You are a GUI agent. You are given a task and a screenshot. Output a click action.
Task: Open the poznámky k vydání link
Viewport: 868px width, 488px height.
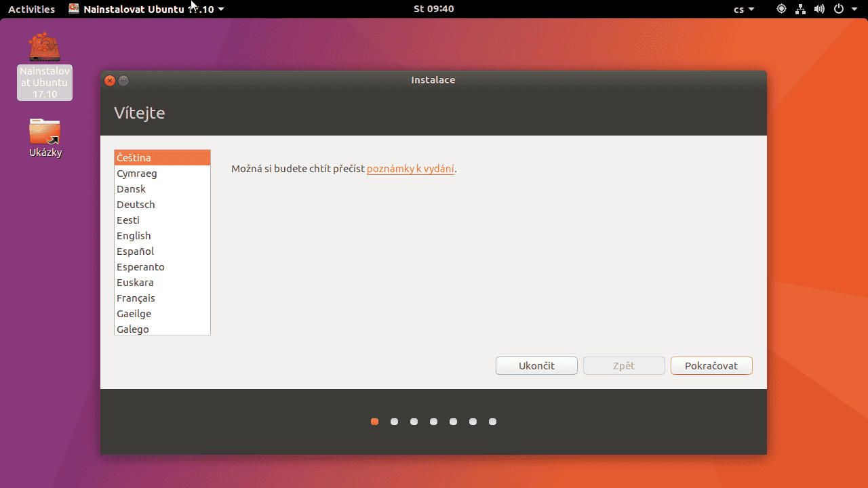410,169
